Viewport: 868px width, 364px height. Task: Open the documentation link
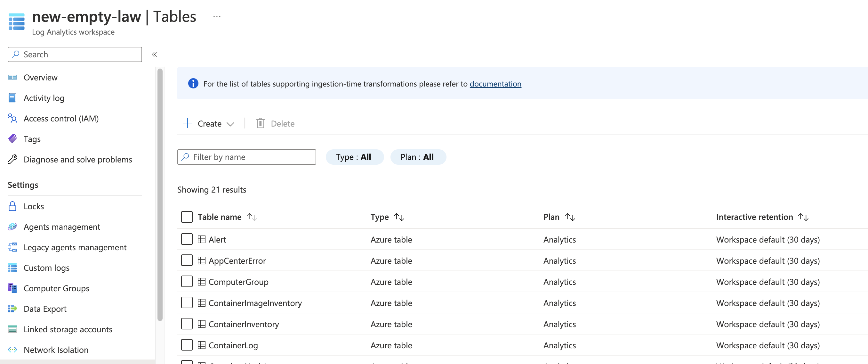point(495,84)
